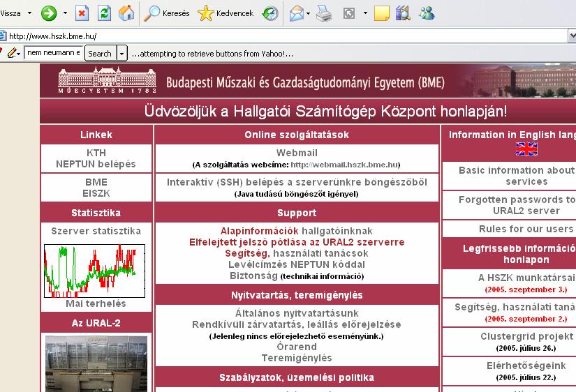
Task: Open browsing History clock icon
Action: coord(270,13)
